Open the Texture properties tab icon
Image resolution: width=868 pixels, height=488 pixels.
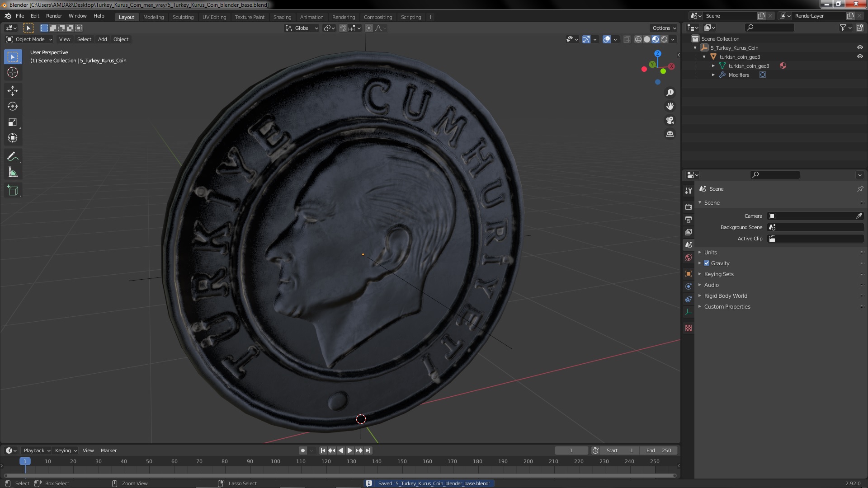point(689,328)
